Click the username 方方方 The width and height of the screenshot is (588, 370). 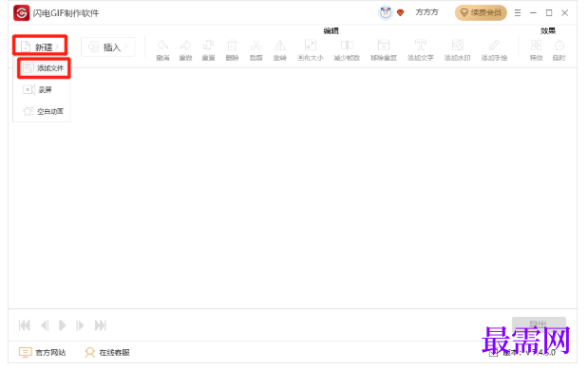(427, 12)
